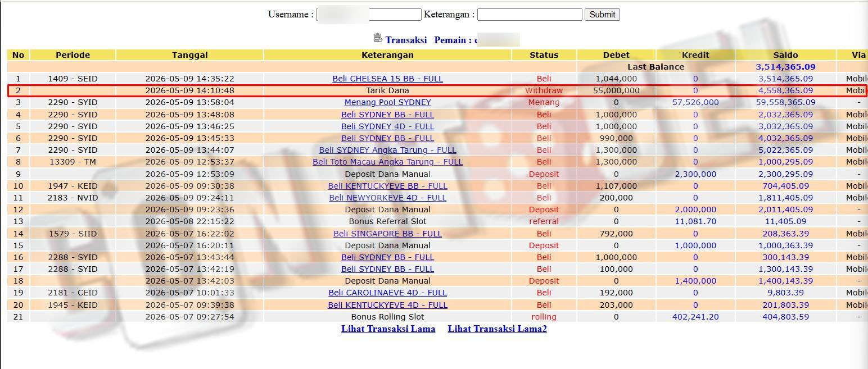Open Beli SYDNEY BB - FULL at 13:45:33
The image size is (868, 369).
pyautogui.click(x=387, y=138)
